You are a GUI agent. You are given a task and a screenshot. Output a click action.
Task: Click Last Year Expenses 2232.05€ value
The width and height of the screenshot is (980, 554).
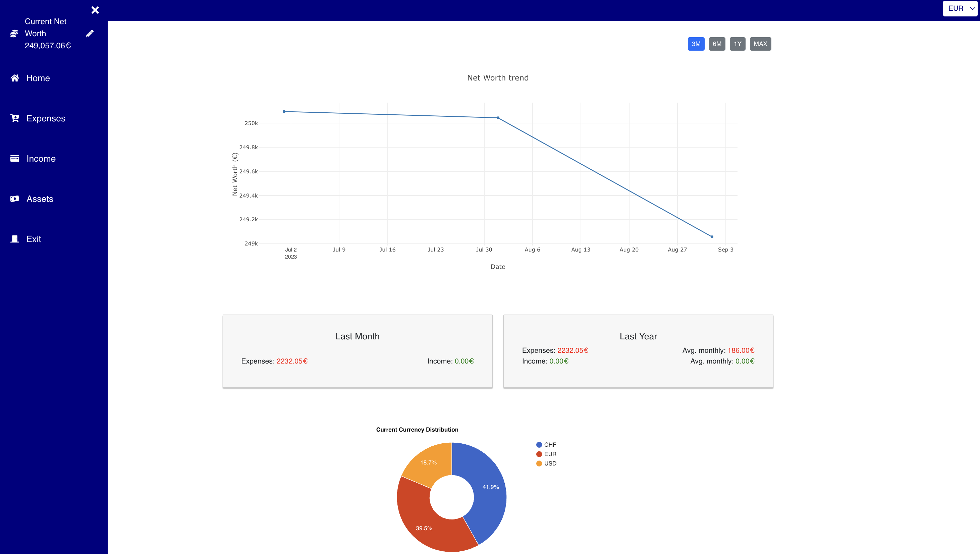[573, 350]
